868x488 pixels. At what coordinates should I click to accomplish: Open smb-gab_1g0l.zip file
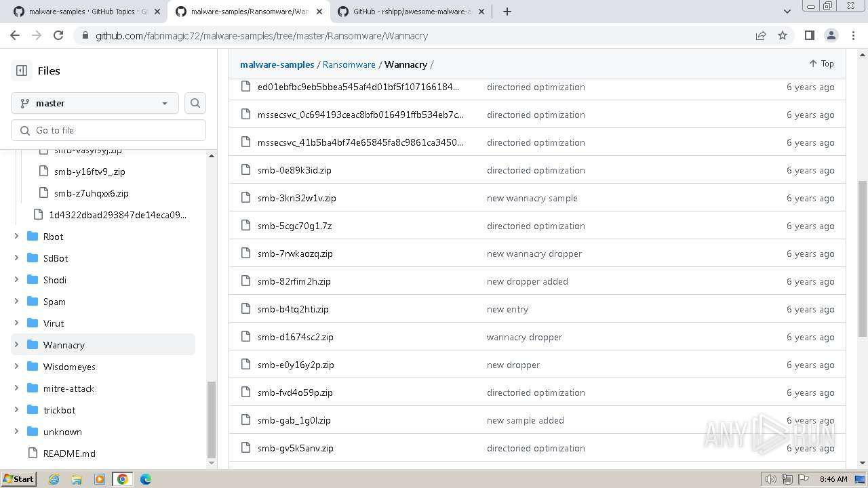click(294, 420)
